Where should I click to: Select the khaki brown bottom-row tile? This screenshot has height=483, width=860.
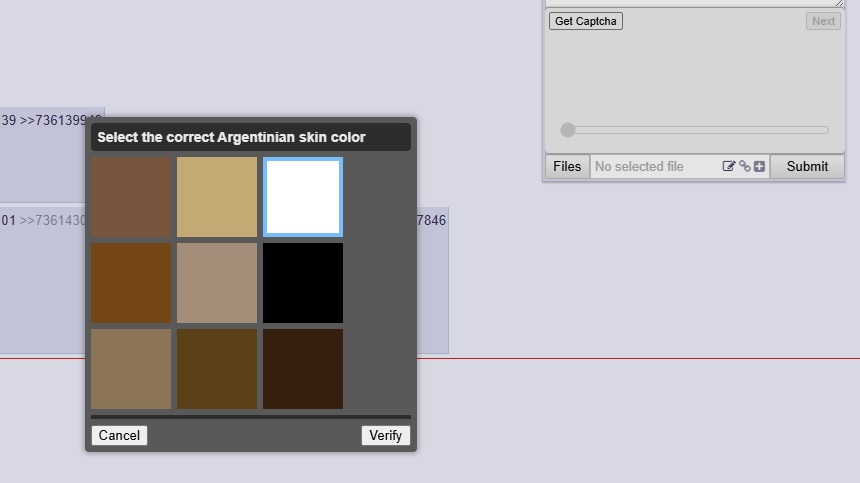131,369
